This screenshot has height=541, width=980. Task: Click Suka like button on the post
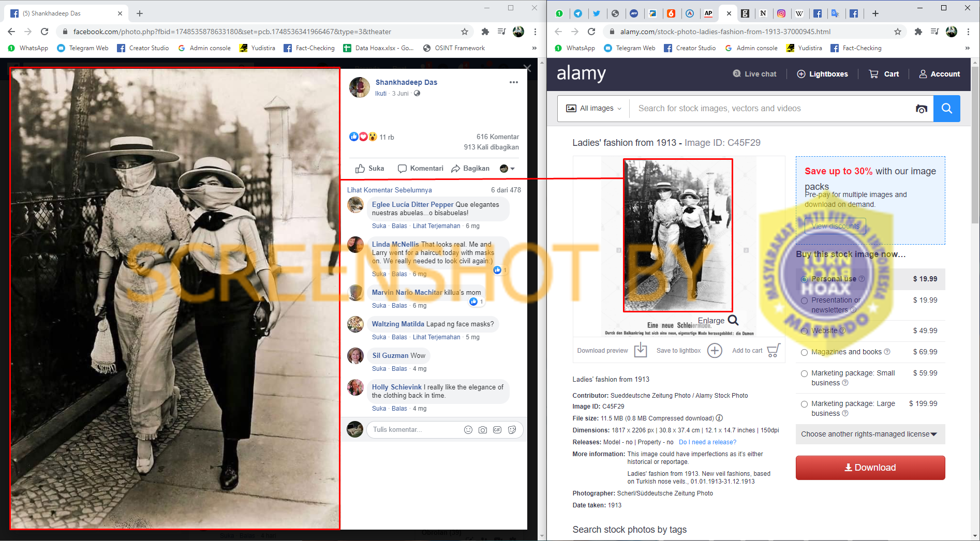[x=369, y=169]
